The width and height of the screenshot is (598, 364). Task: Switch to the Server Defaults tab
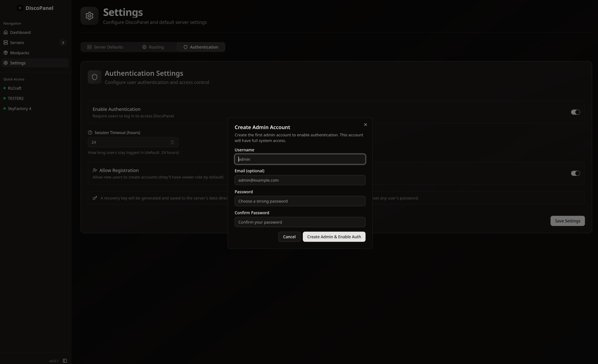tap(105, 47)
